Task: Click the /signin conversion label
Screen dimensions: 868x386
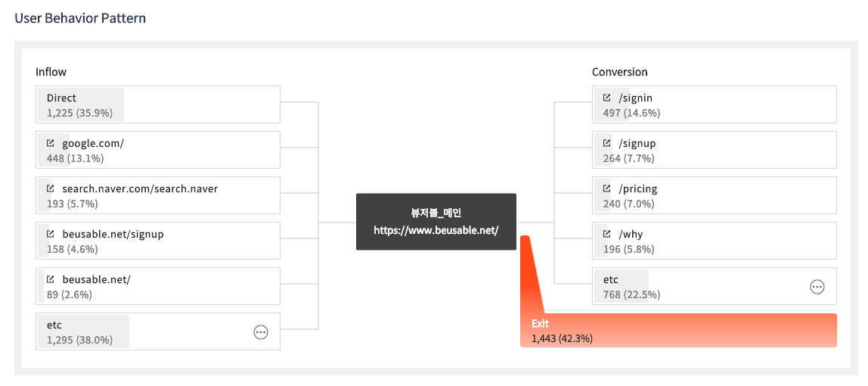Action: pos(636,98)
